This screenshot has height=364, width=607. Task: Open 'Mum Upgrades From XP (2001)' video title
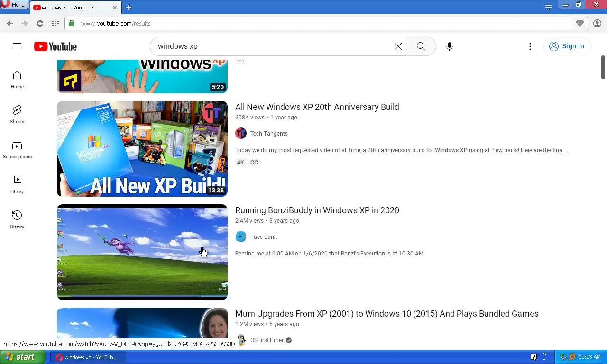[387, 314]
